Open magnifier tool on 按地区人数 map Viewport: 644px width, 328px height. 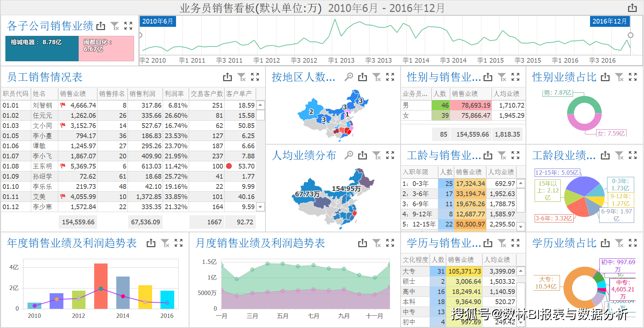[348, 77]
